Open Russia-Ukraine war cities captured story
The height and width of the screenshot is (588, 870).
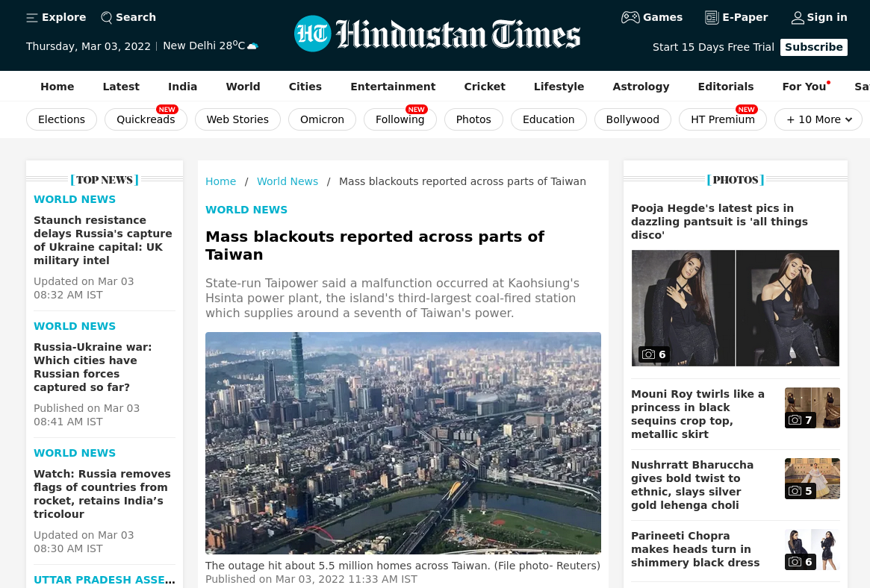pos(93,367)
